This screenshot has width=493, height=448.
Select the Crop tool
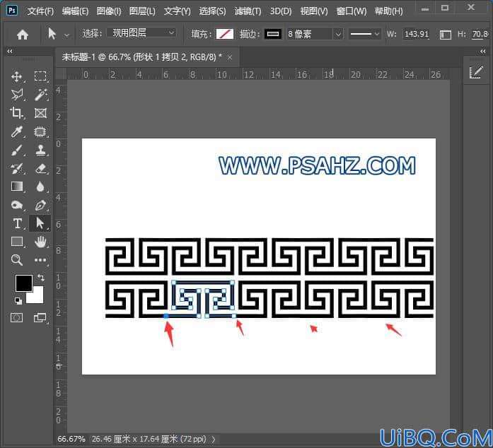pyautogui.click(x=17, y=113)
